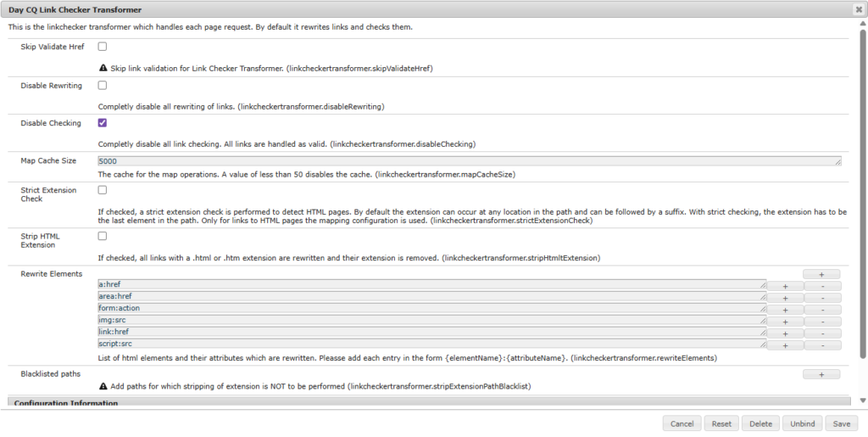Remove the area:href rewrite element
The height and width of the screenshot is (437, 868).
click(822, 298)
